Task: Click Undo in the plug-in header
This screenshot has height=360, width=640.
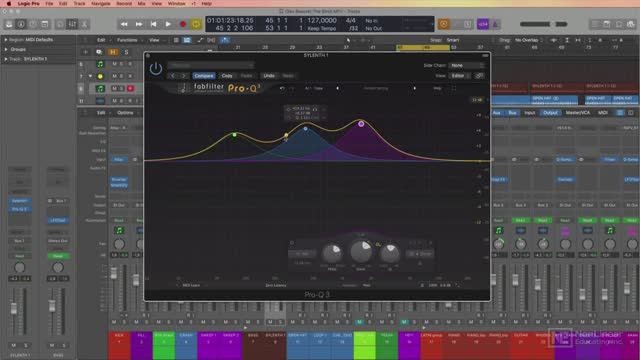Action: 269,76
